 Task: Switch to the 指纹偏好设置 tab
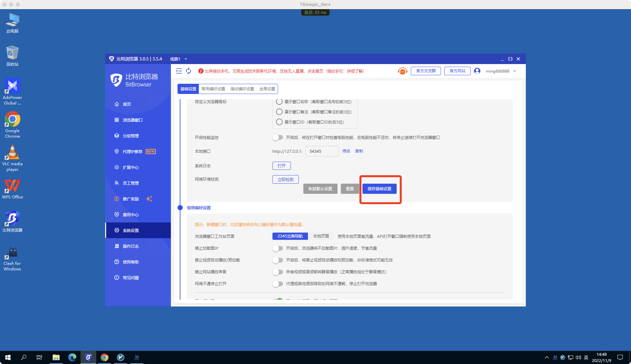[x=242, y=89]
